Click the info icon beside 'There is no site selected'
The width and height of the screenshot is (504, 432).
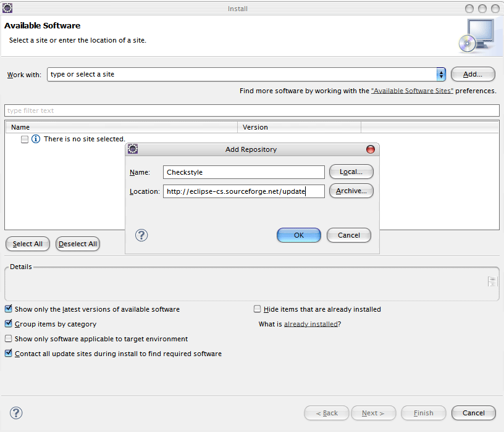pyautogui.click(x=36, y=139)
